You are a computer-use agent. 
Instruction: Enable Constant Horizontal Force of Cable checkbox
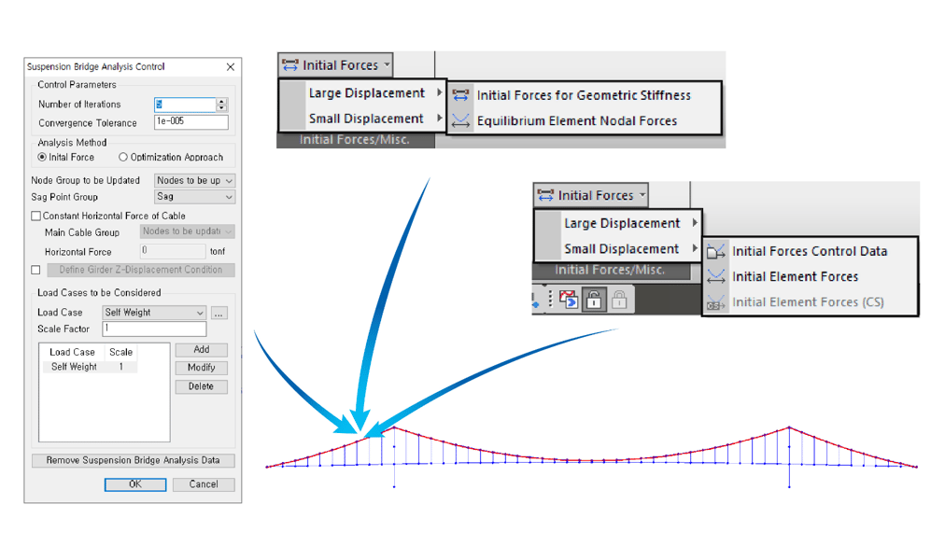36,216
